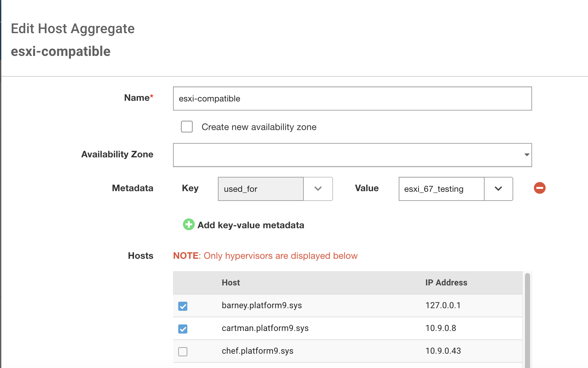Click the Add key-value metadata text link
588x368 pixels.
click(251, 225)
